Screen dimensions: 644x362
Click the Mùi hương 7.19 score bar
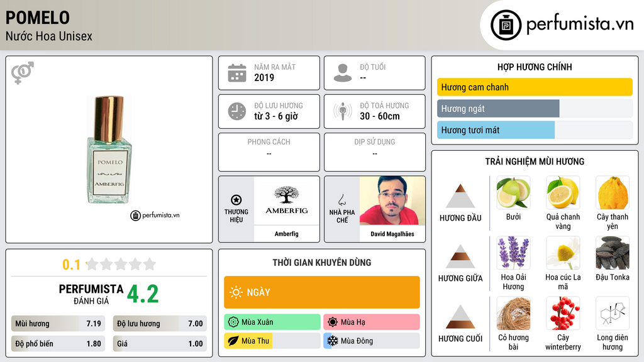click(x=58, y=324)
